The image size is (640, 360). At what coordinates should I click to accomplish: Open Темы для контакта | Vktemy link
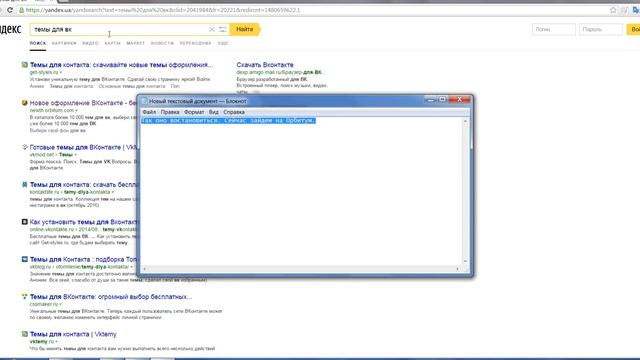[73, 334]
